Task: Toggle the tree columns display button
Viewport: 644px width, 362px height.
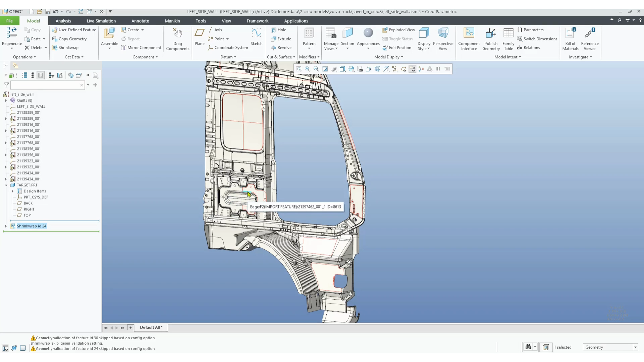Action: point(41,75)
